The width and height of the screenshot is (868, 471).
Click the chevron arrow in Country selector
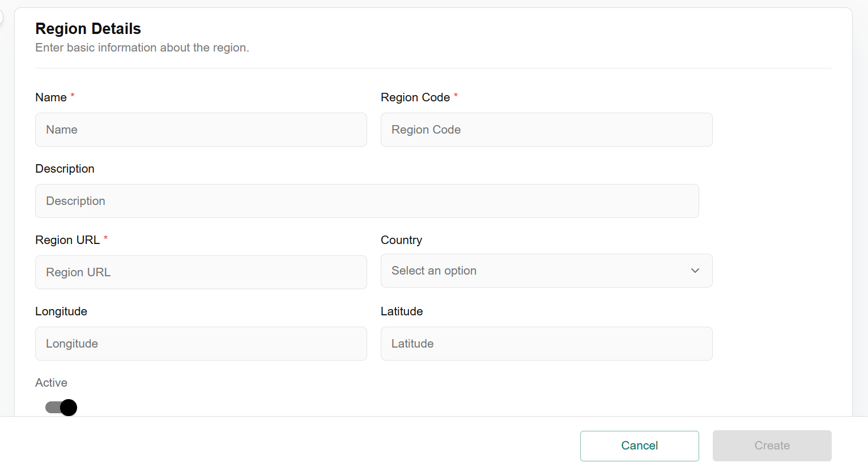click(x=695, y=271)
